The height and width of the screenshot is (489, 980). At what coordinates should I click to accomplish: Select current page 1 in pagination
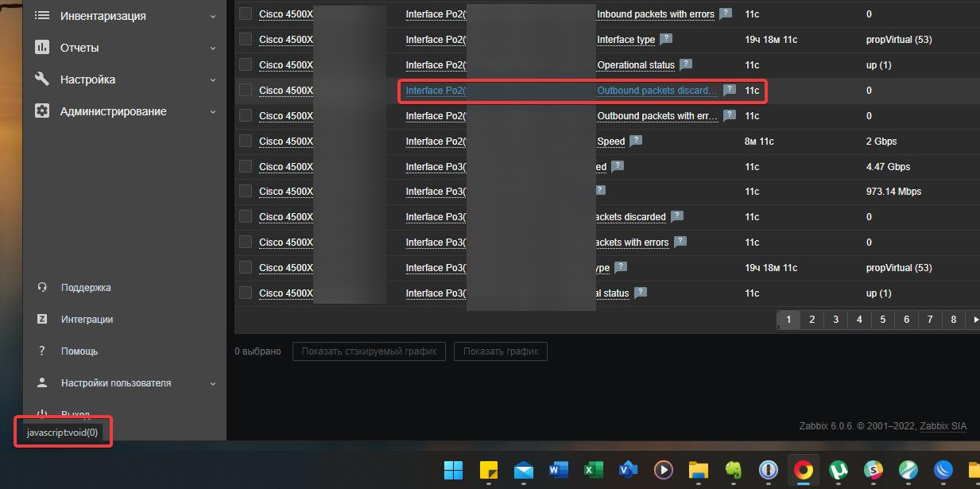click(788, 320)
